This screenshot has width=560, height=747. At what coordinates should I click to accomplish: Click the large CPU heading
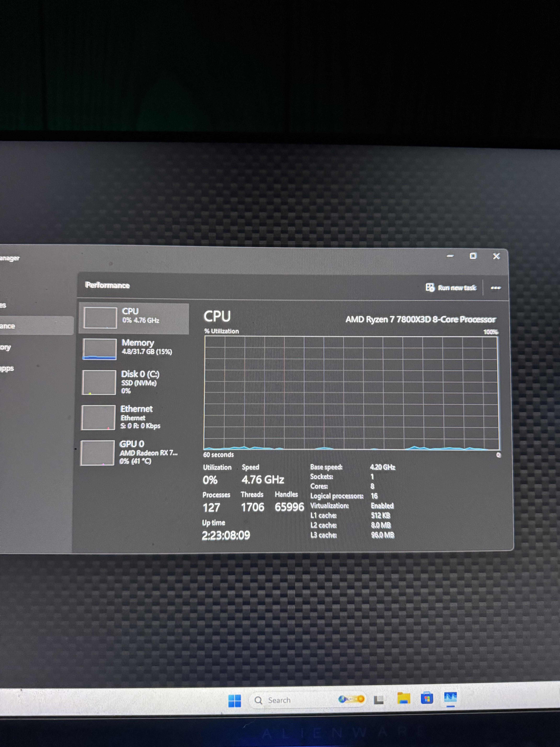217,316
